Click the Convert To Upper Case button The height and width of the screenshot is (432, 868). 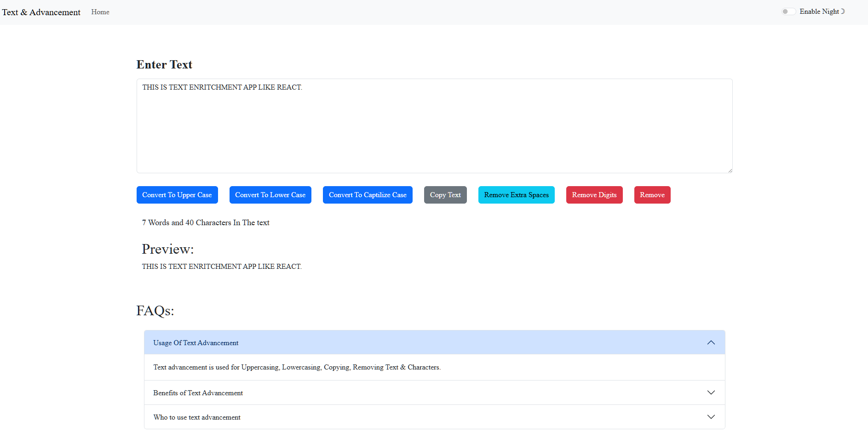[x=177, y=195]
